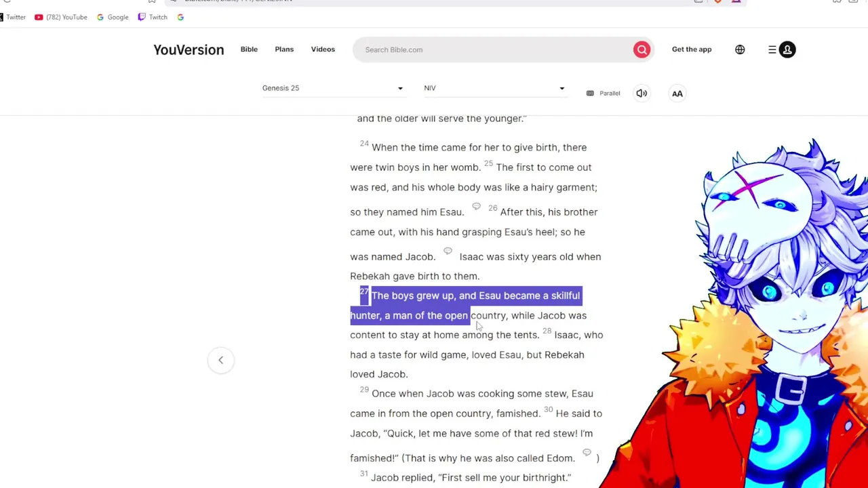
Task: Click the Get the app link
Action: coord(692,49)
